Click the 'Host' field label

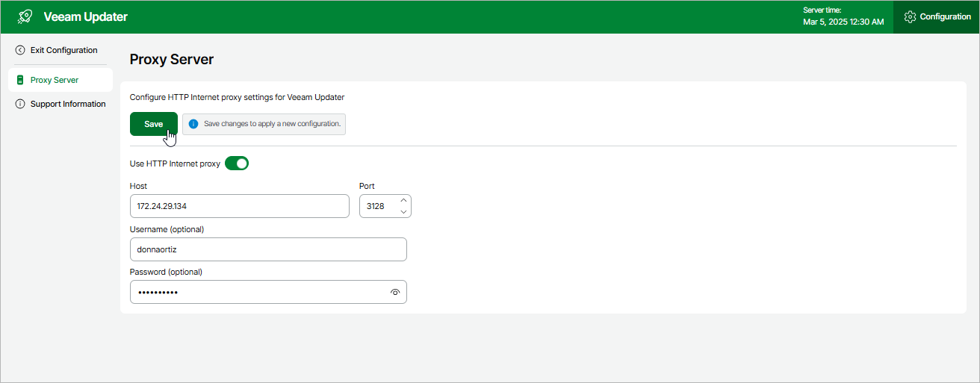pyautogui.click(x=138, y=186)
